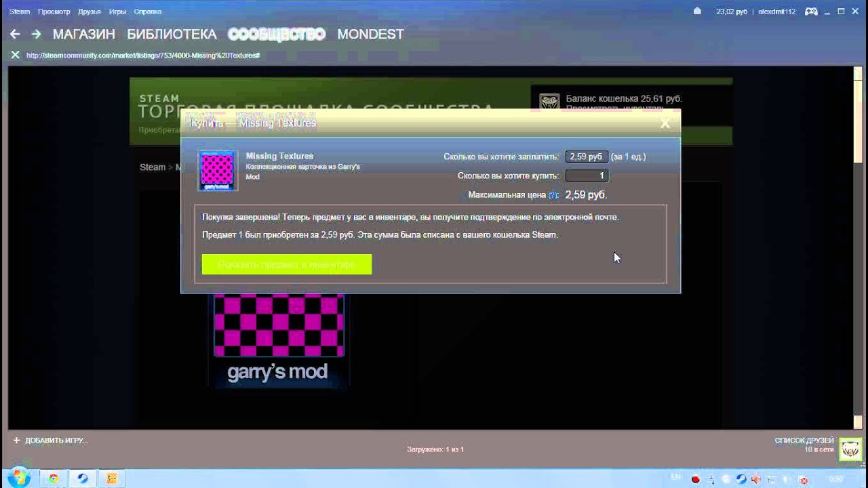Screen dimensions: 868x488
Task: Open the yellow folder taskbar application
Action: [112, 479]
